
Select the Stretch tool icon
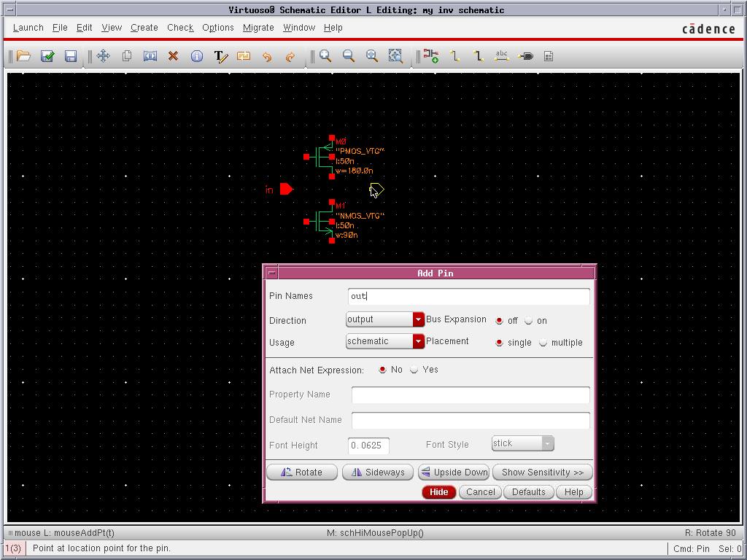[150, 56]
